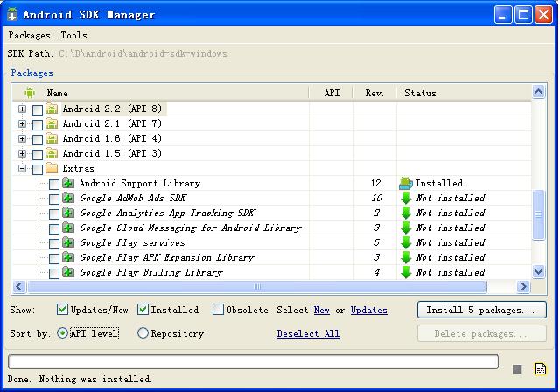Viewport: 560px width, 392px height.
Task: Click the Google Play services package icon
Action: point(68,242)
